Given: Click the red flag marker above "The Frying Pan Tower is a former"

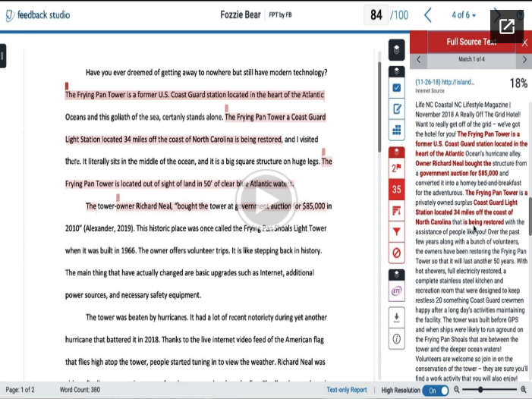Looking at the screenshot, I should pyautogui.click(x=67, y=86).
